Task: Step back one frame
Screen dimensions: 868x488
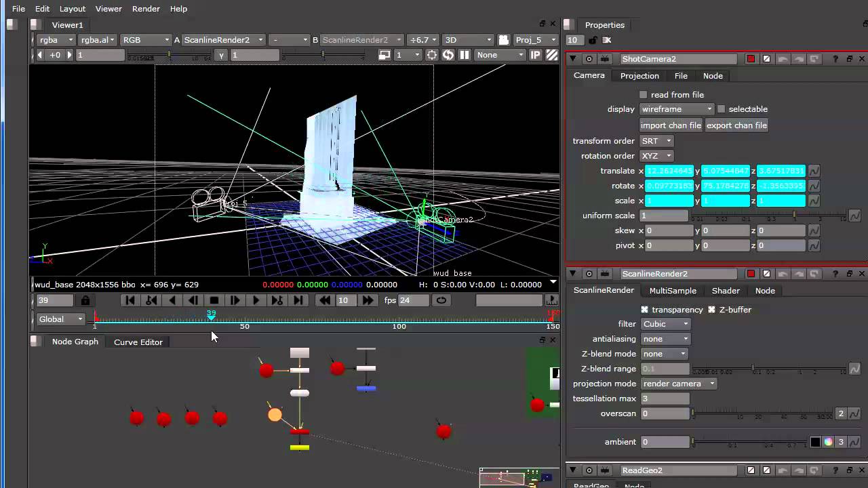Action: click(x=193, y=300)
